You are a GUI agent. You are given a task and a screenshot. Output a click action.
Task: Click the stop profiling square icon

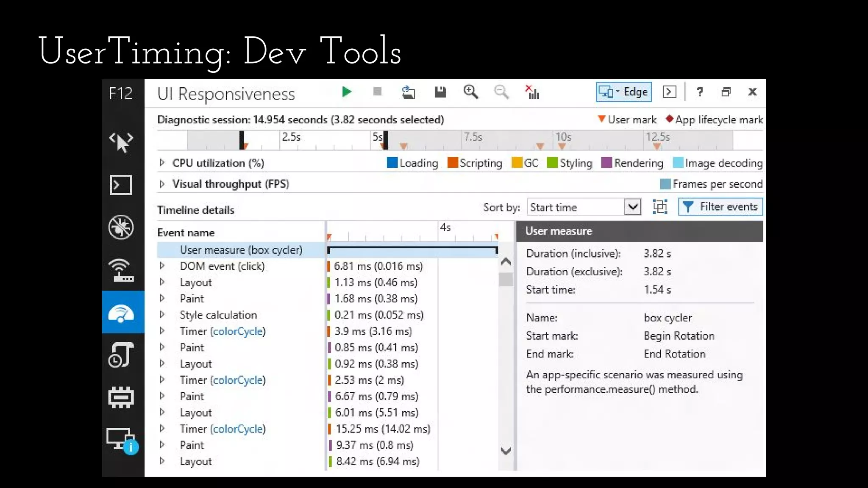(377, 91)
